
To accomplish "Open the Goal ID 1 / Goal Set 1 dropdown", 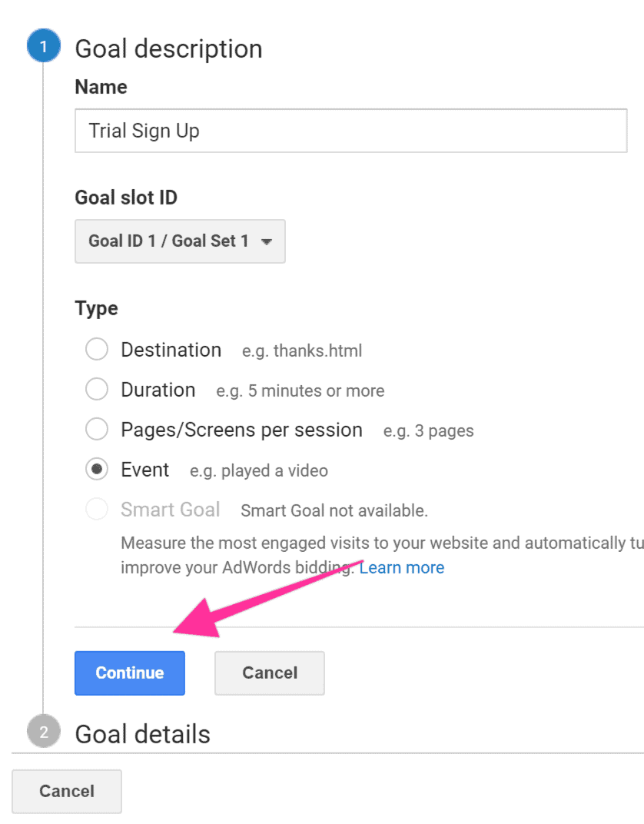I will (180, 241).
